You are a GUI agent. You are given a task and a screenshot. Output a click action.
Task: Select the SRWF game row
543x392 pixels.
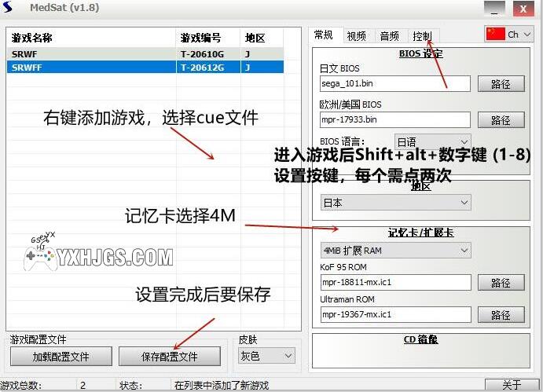coord(145,54)
